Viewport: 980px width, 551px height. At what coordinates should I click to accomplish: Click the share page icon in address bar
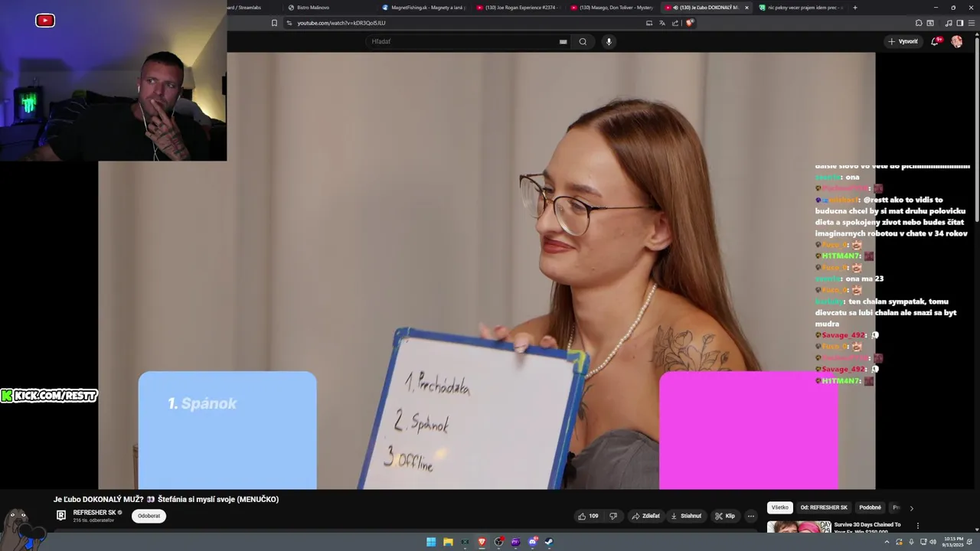tap(675, 23)
